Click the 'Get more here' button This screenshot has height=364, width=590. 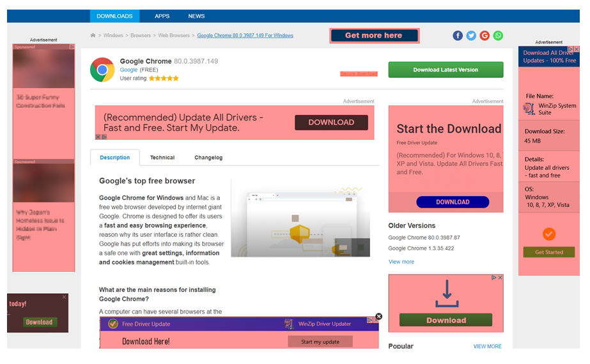pyautogui.click(x=374, y=35)
